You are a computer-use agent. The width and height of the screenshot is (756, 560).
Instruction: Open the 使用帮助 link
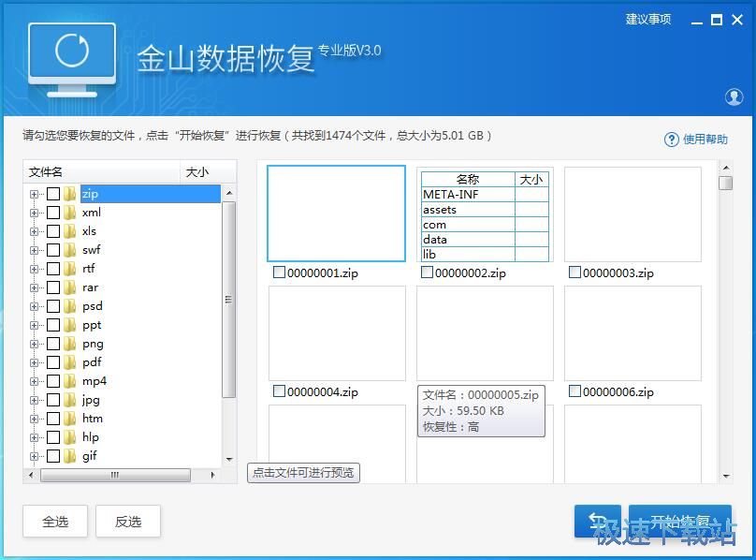(x=705, y=140)
